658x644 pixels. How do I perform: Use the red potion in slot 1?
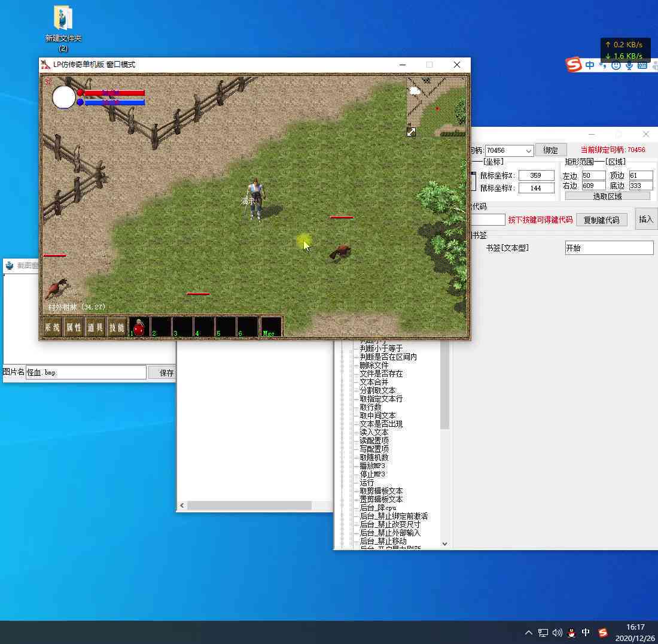(x=139, y=327)
